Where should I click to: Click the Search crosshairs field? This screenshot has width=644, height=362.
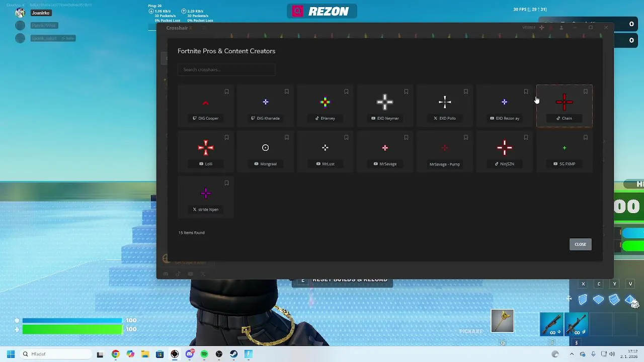(226, 69)
